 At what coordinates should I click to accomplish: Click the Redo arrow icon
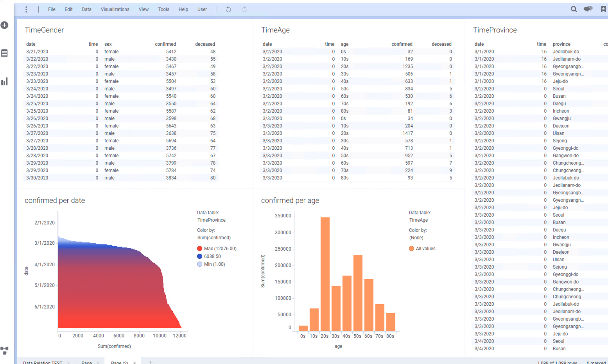tap(244, 9)
